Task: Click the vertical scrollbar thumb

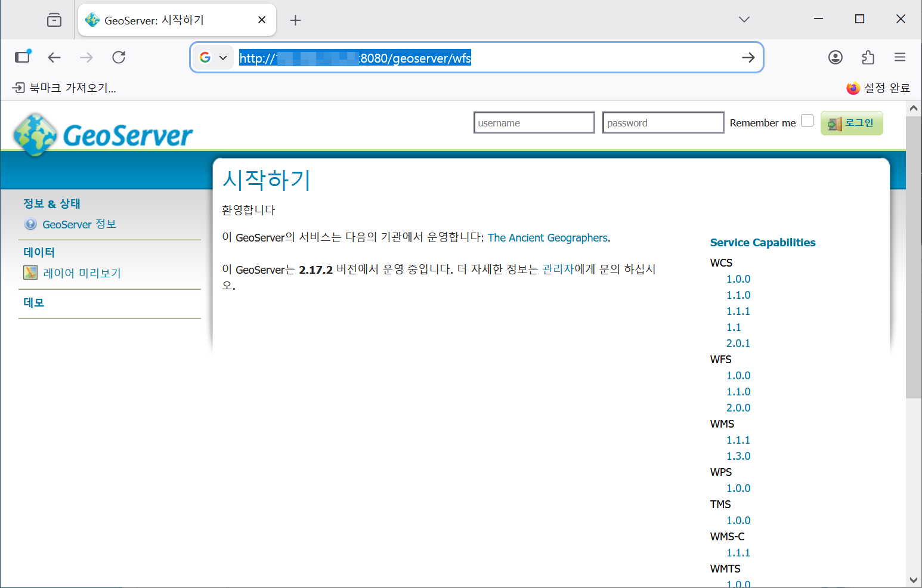Action: pyautogui.click(x=914, y=257)
